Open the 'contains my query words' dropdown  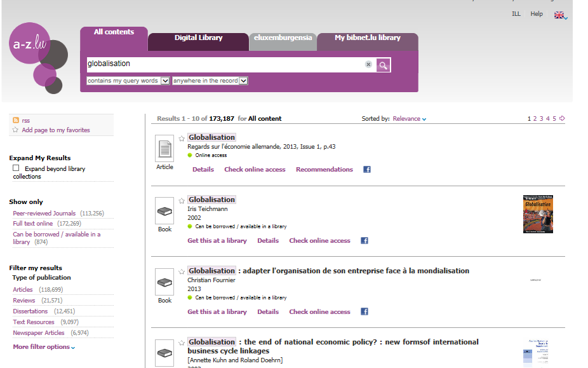coord(128,81)
